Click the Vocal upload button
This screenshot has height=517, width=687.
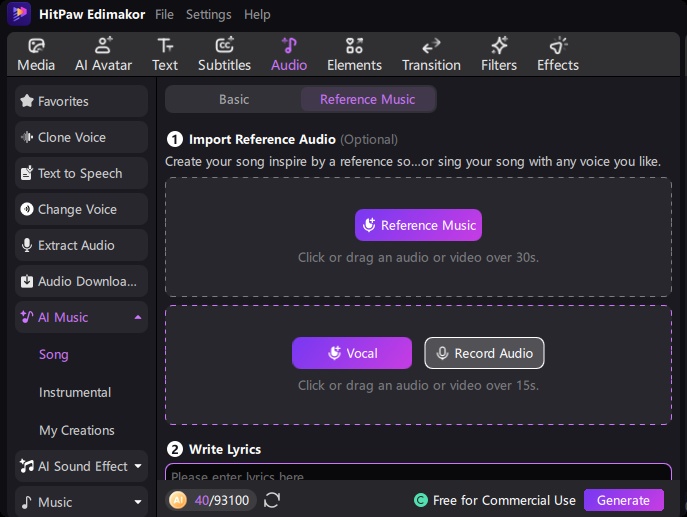coord(352,353)
